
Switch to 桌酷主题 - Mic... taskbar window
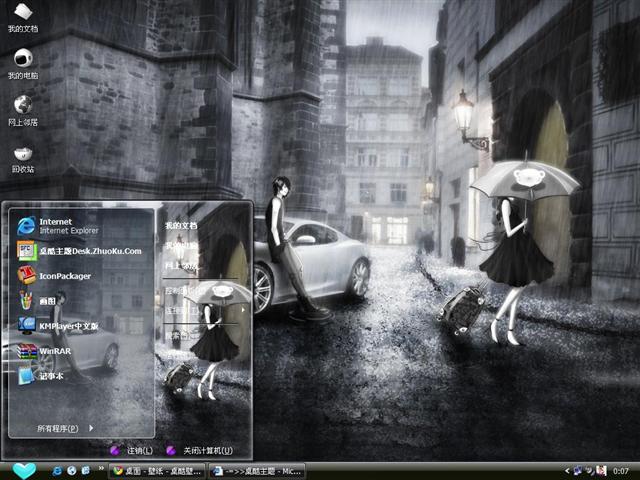click(x=258, y=471)
